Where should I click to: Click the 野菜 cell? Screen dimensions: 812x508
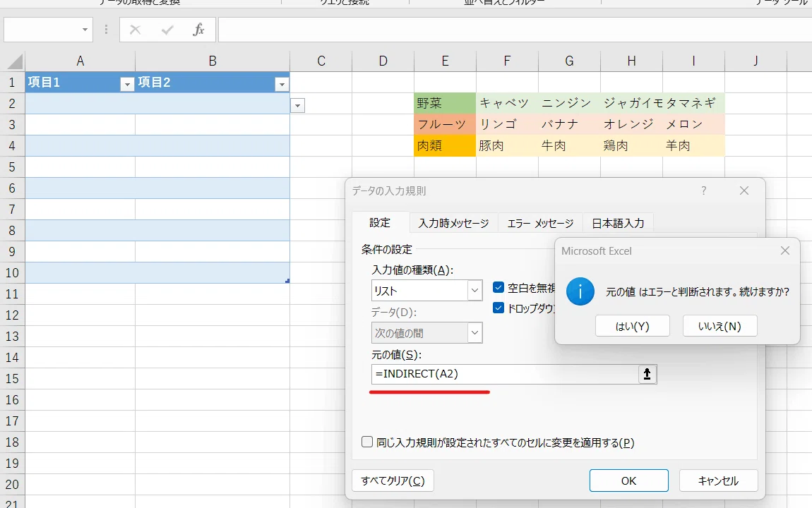coord(445,104)
